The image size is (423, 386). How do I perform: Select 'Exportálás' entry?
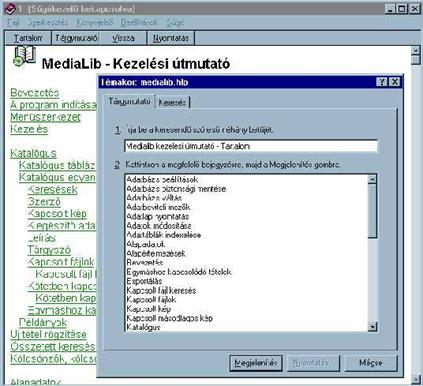(144, 281)
